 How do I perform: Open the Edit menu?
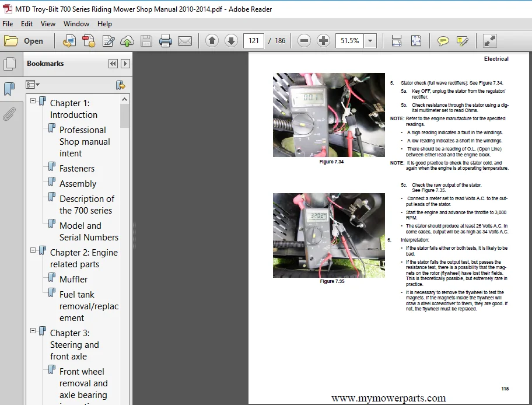pos(26,24)
